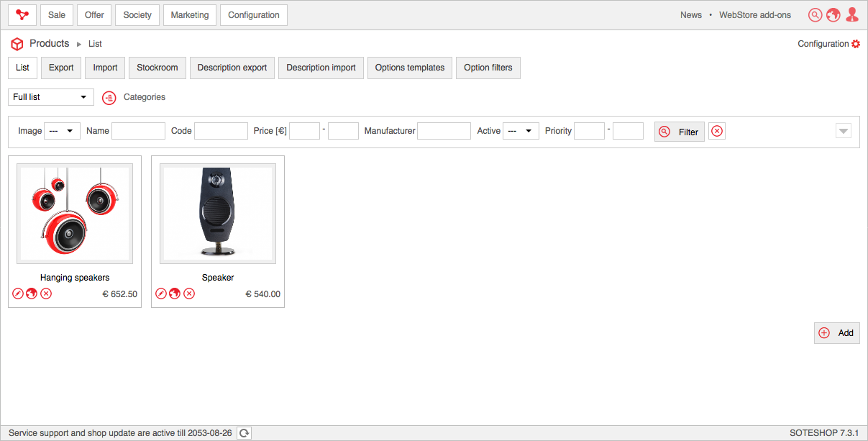The image size is (868, 441).
Task: Delete the Speaker product
Action: [189, 294]
